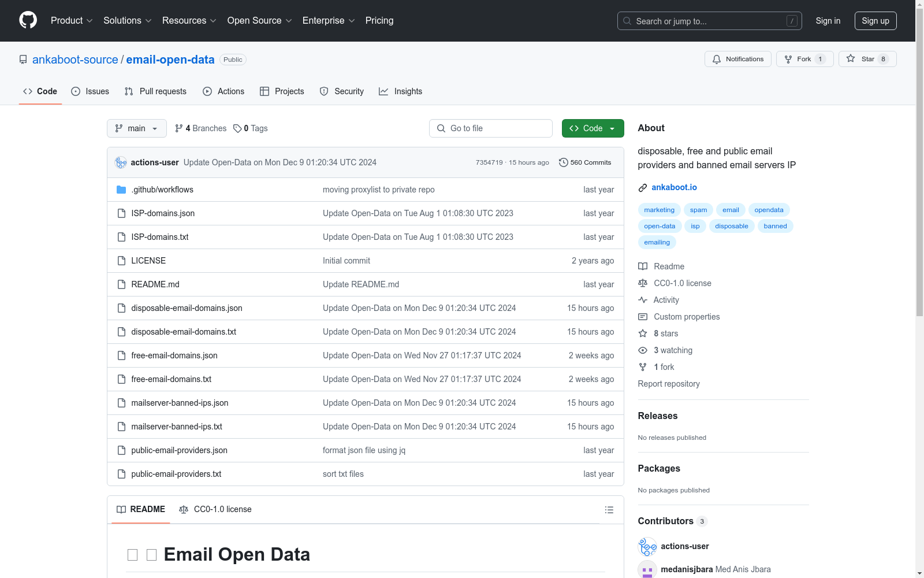924x578 pixels.
Task: Click the README outline list icon
Action: (609, 510)
